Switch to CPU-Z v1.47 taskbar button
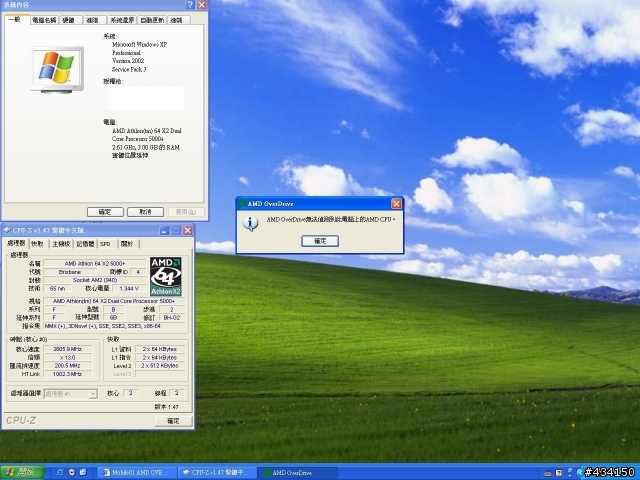 (x=217, y=473)
